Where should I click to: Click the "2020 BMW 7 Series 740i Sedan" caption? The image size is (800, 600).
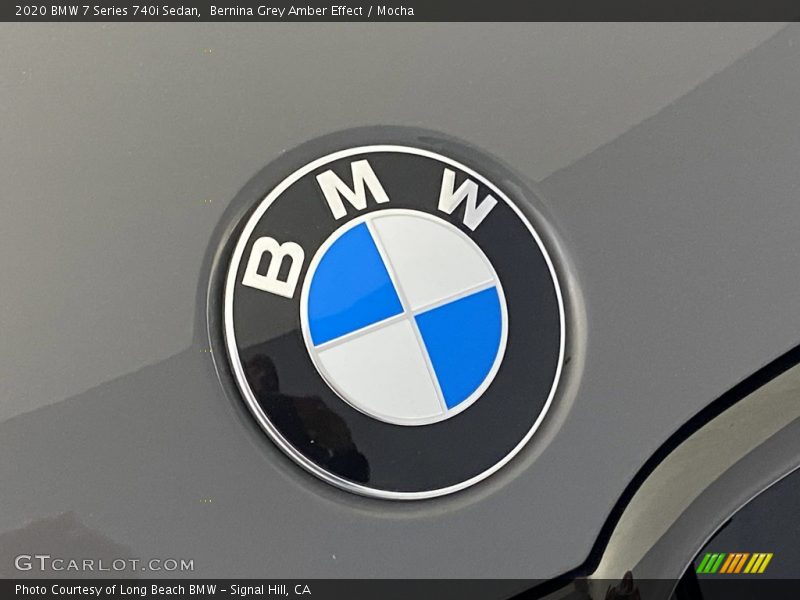click(x=107, y=11)
